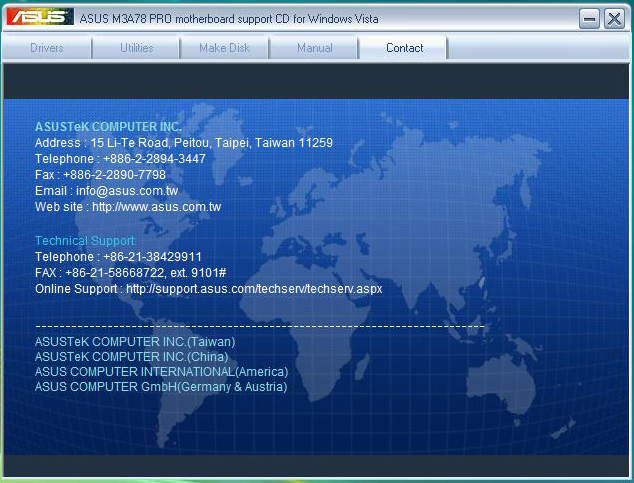Open ASUSTeK COMPUTER INC.(Taiwan) contact link
The width and height of the screenshot is (634, 483).
tap(135, 342)
